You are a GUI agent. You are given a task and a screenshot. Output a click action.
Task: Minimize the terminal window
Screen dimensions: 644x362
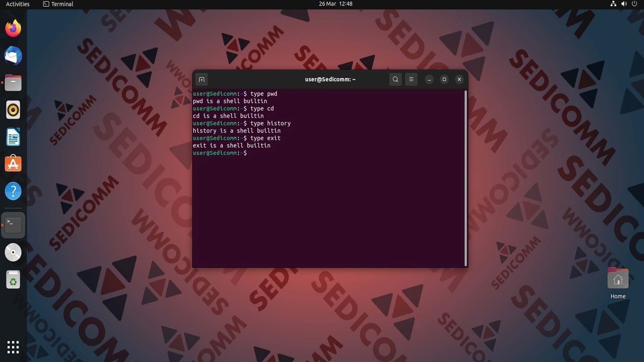(x=429, y=79)
